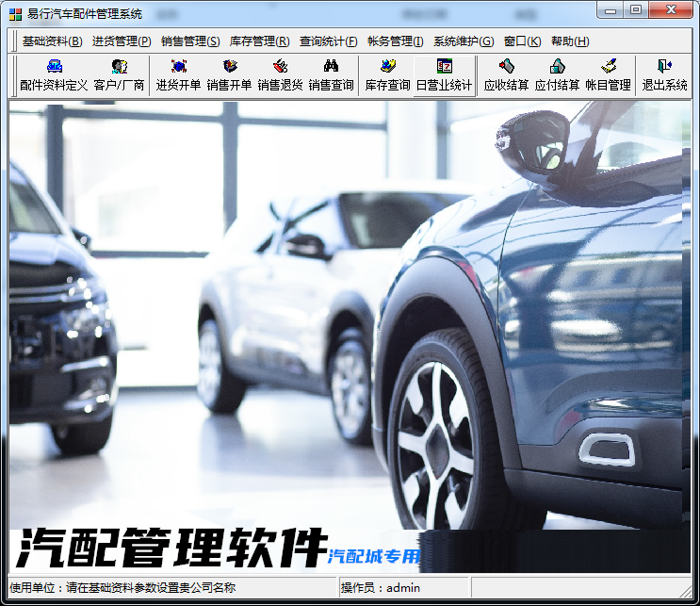Open the 窗口(K) menu
Image resolution: width=700 pixels, height=606 pixels.
point(522,41)
